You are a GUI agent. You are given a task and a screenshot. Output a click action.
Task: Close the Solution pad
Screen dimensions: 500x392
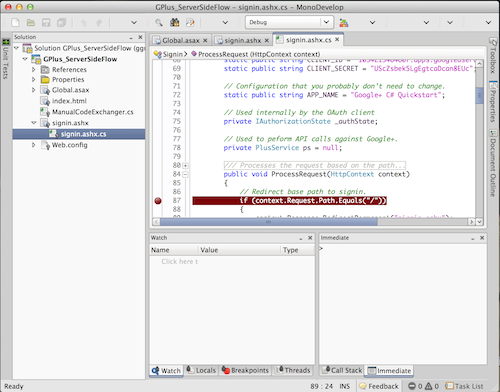coord(140,37)
